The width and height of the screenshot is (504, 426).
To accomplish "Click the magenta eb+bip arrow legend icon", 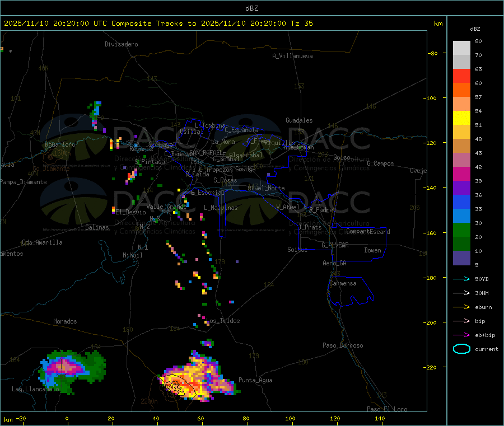I will pyautogui.click(x=461, y=335).
